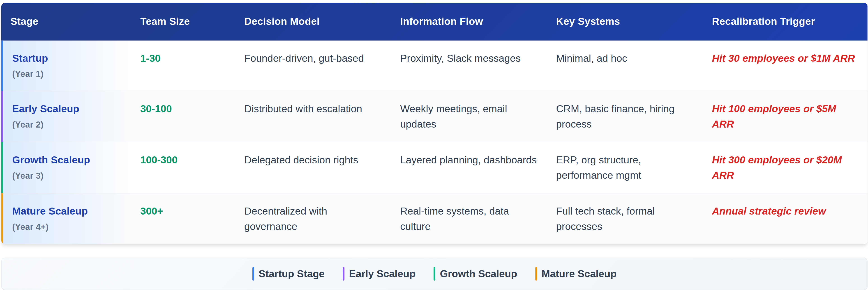868x295 pixels.
Task: Click the Stage column header
Action: click(x=24, y=22)
